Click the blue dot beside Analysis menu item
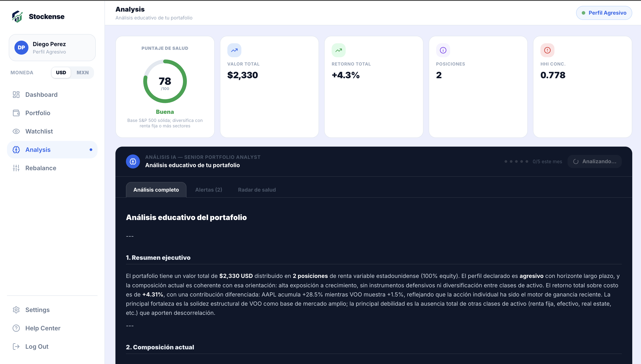641x364 pixels. [x=91, y=150]
